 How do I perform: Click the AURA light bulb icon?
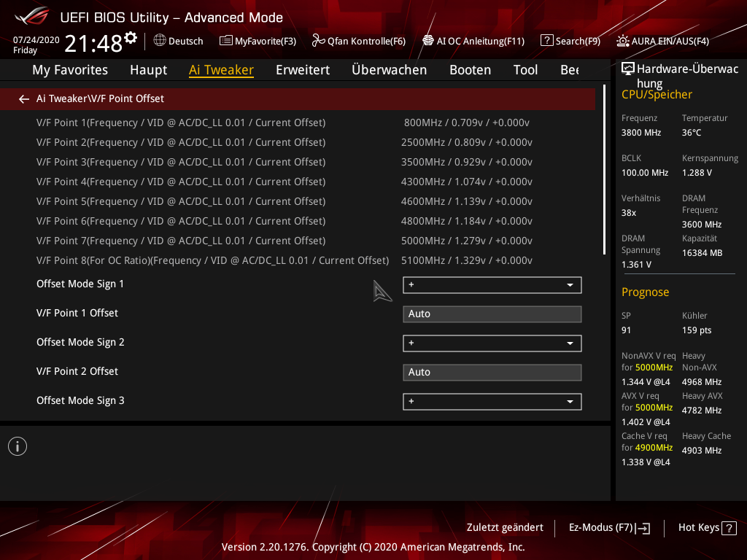click(x=623, y=41)
